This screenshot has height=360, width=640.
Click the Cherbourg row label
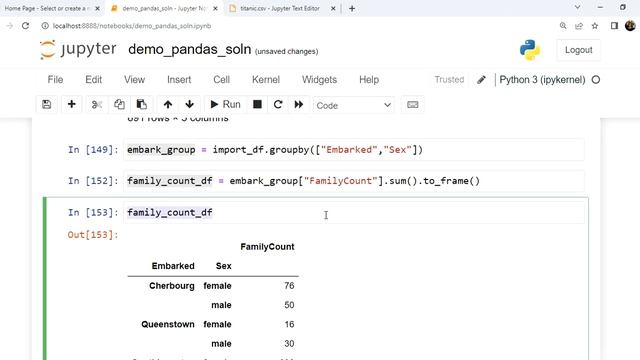[x=172, y=286]
